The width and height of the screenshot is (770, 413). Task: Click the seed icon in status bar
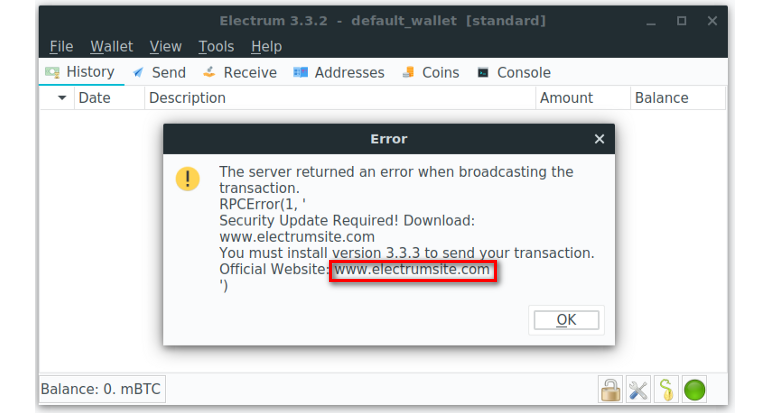[x=667, y=389]
